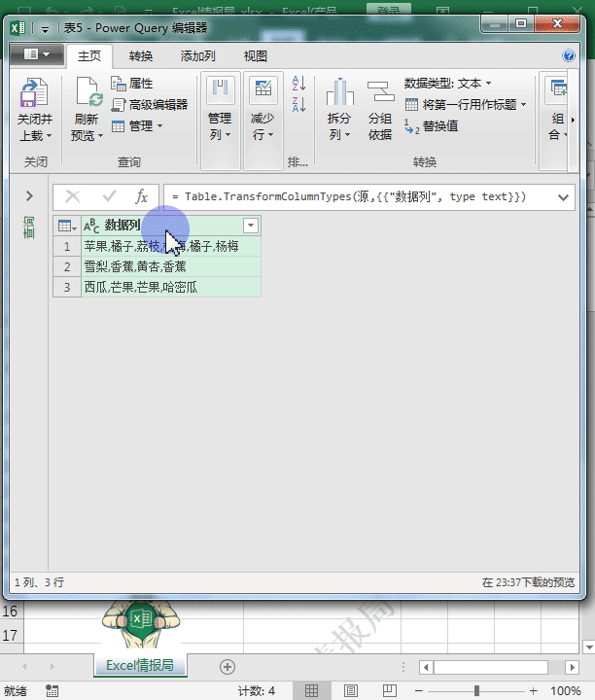Sort ascending with the A-Z icon
595x700 pixels.
(298, 85)
